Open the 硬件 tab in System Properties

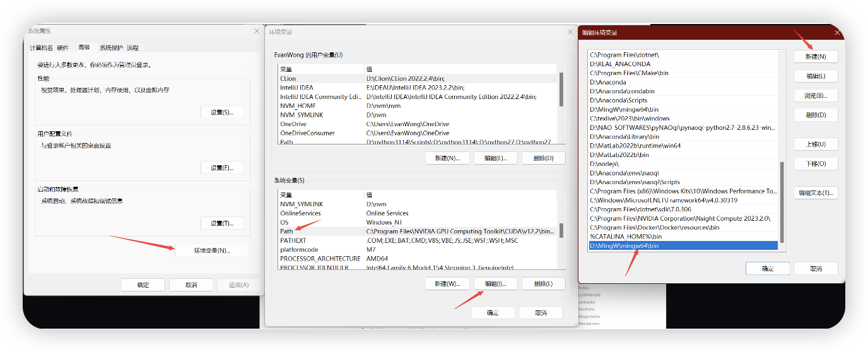tap(63, 47)
